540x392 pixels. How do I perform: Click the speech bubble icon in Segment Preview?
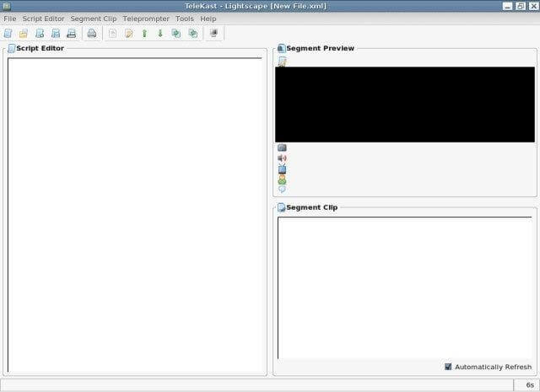click(x=282, y=190)
